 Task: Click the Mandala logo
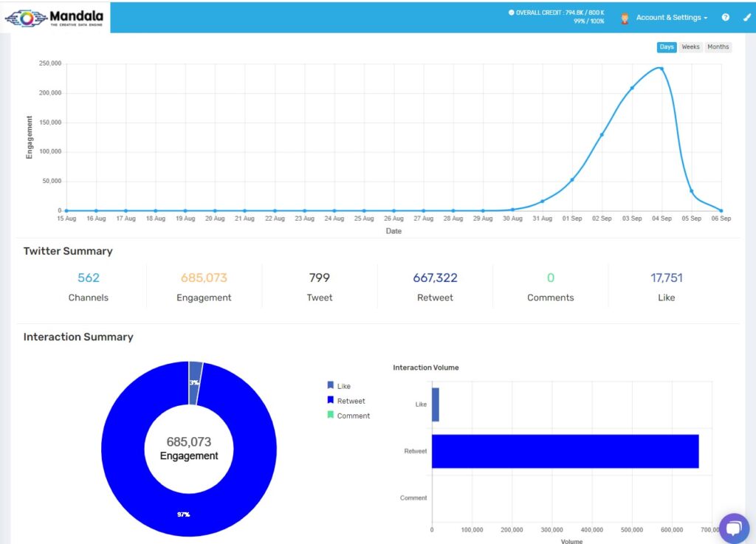coord(55,17)
